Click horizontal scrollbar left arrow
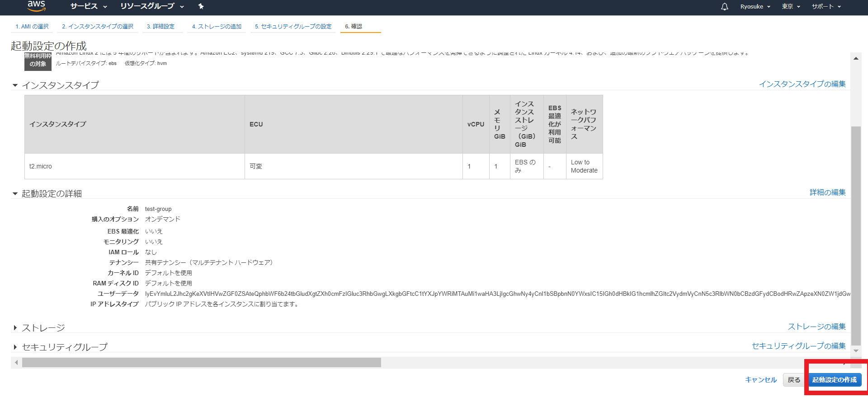Image resolution: width=868 pixels, height=397 pixels. [16, 362]
